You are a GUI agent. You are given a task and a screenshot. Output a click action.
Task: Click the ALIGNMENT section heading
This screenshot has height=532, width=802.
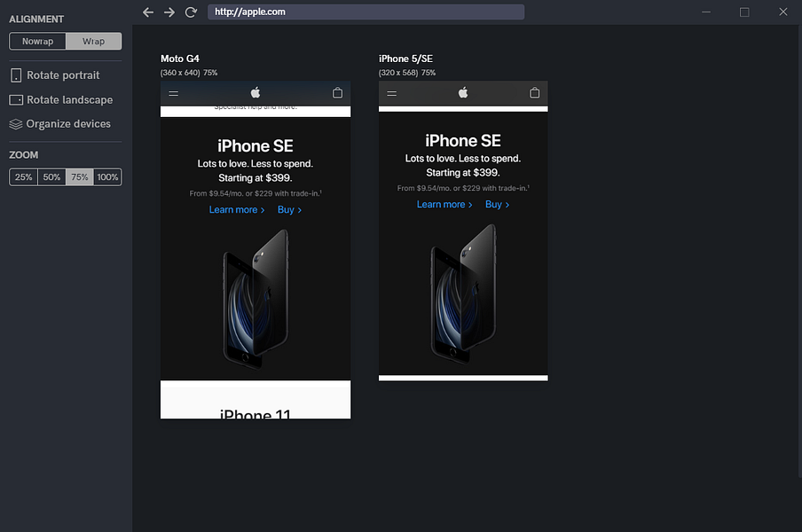[36, 20]
